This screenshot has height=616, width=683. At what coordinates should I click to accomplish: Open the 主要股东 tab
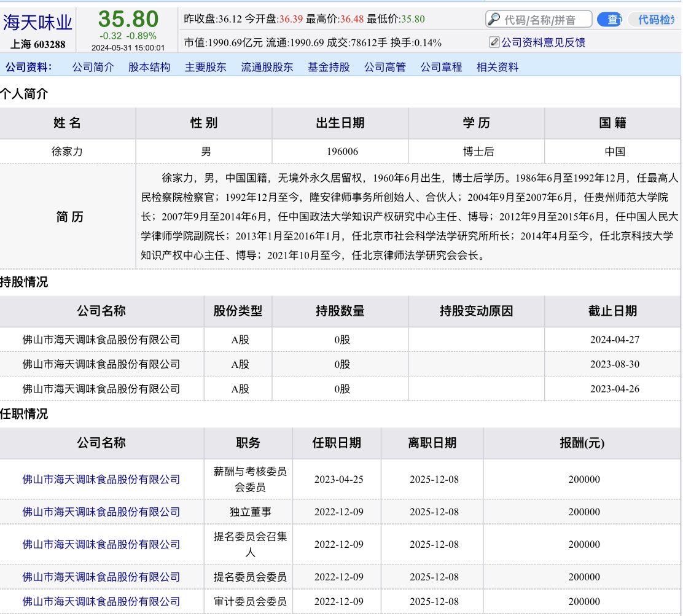click(206, 67)
